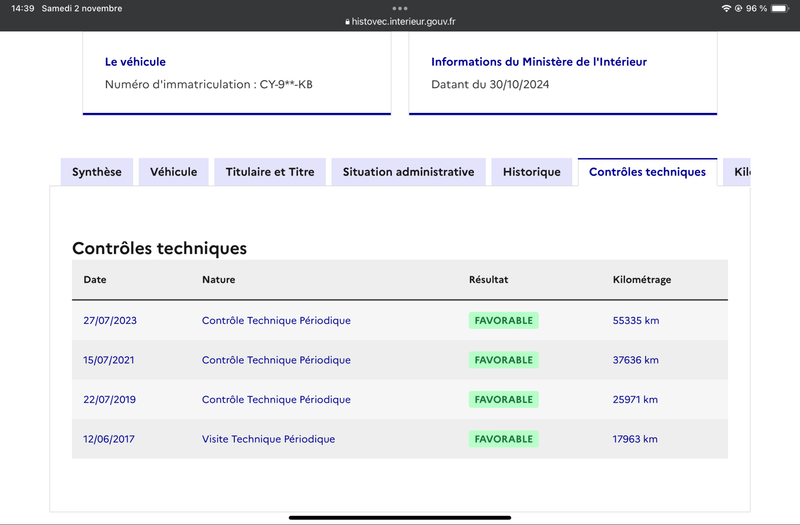The width and height of the screenshot is (800, 525).
Task: Click the Le véhicule card title
Action: (x=135, y=62)
